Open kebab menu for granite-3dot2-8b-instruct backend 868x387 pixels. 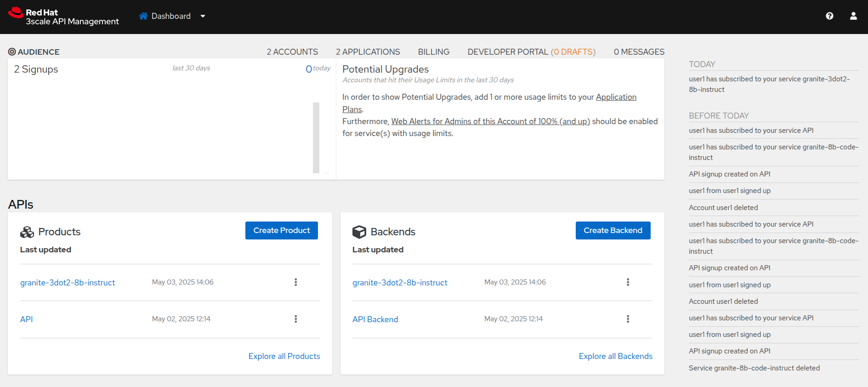click(x=628, y=282)
